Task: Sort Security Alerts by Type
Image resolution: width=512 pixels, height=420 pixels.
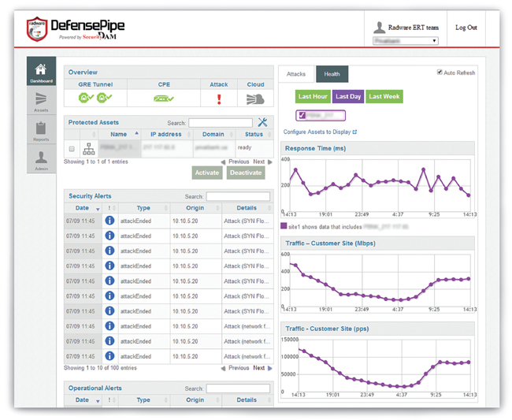Action: point(143,208)
